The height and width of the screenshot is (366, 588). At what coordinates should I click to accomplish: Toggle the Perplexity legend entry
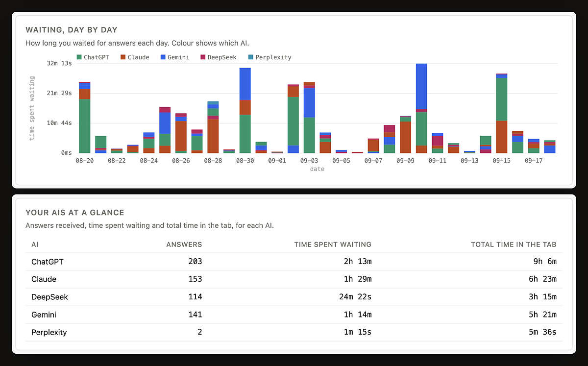(x=269, y=57)
